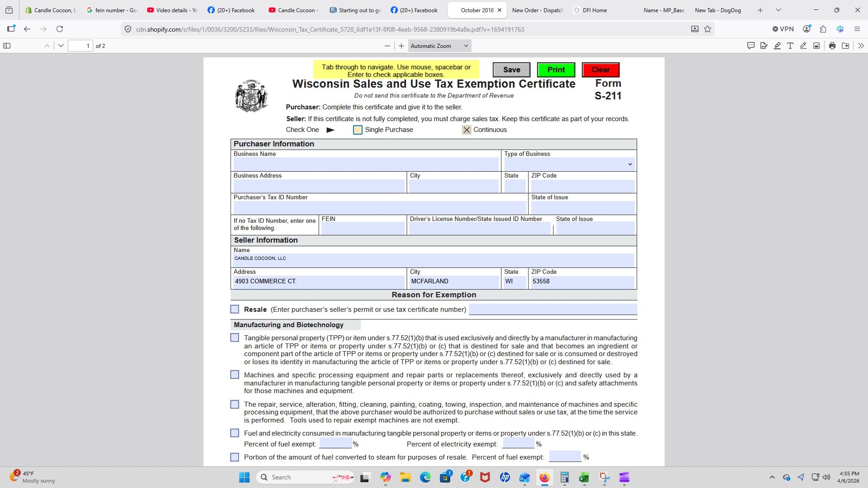Check the Resale exemption box
The image size is (868, 488).
tap(235, 309)
